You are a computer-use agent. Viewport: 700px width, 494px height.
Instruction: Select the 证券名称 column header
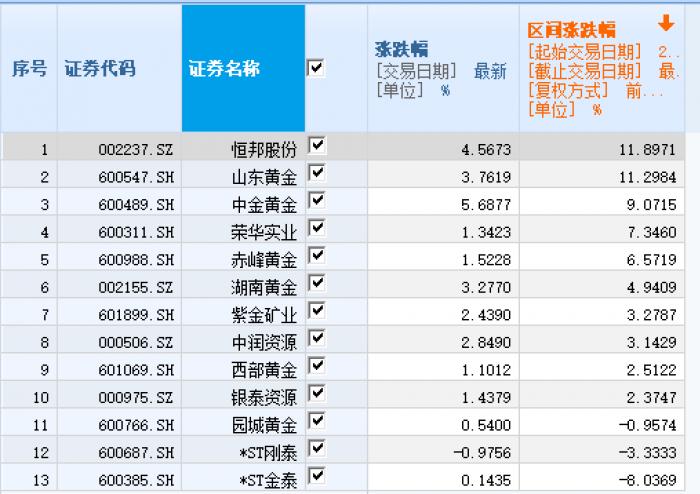[243, 68]
